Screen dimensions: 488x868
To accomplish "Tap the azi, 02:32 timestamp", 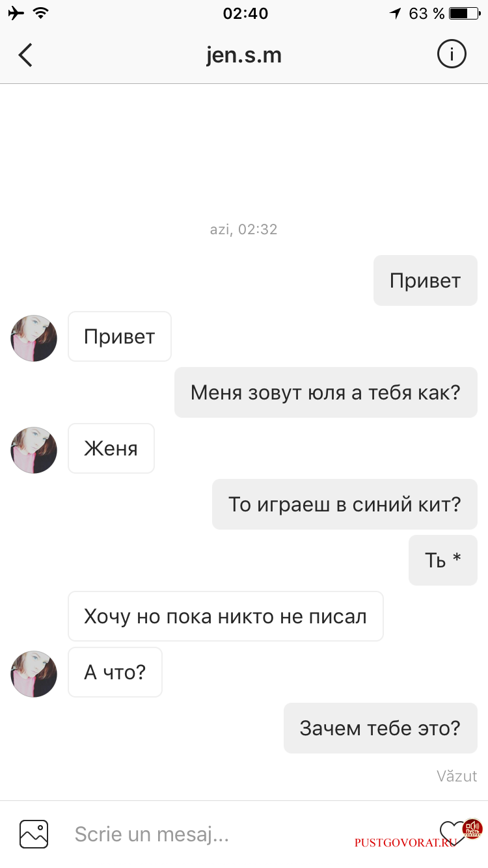I will pos(244,230).
